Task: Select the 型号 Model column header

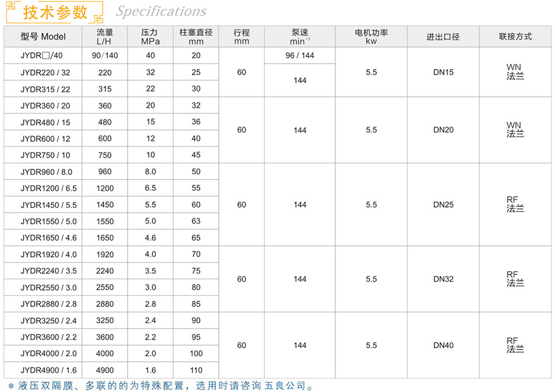Action: point(43,36)
